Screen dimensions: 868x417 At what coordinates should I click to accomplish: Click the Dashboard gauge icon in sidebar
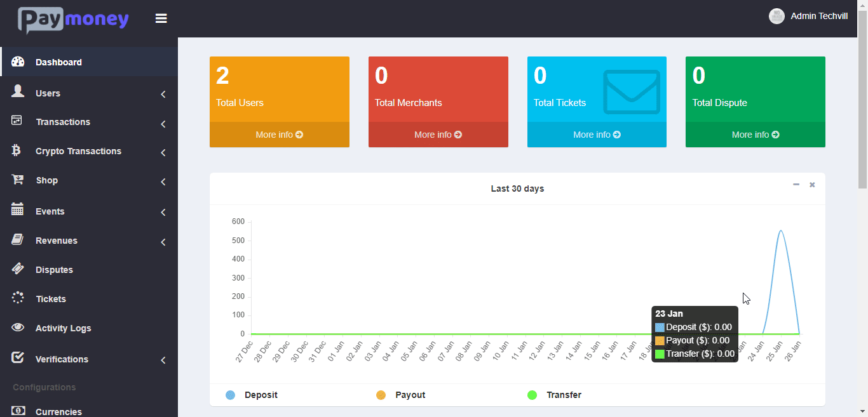(x=18, y=62)
